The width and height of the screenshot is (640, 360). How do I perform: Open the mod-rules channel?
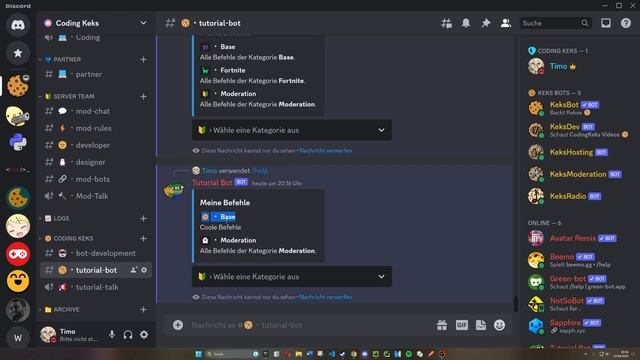[x=96, y=128]
